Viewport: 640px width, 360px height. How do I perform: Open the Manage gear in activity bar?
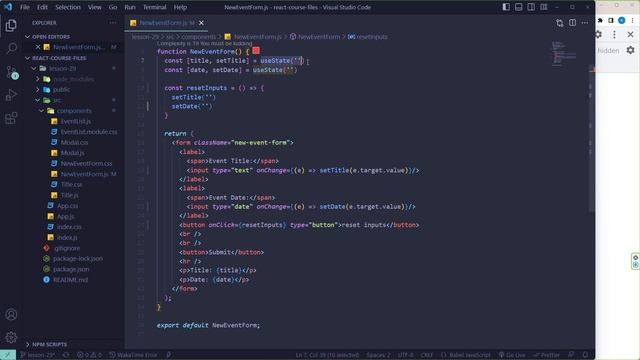pos(11,337)
